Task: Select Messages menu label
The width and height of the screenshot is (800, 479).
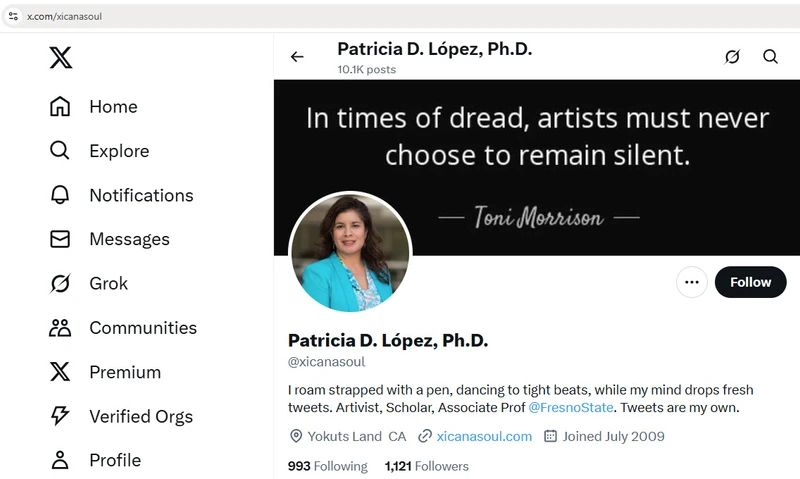Action: pyautogui.click(x=130, y=239)
